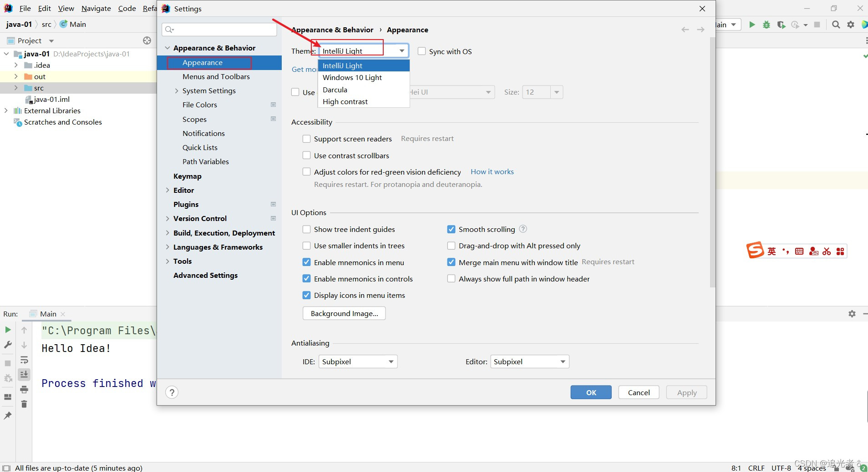Open How it works link
The height and width of the screenshot is (472, 868).
(492, 172)
